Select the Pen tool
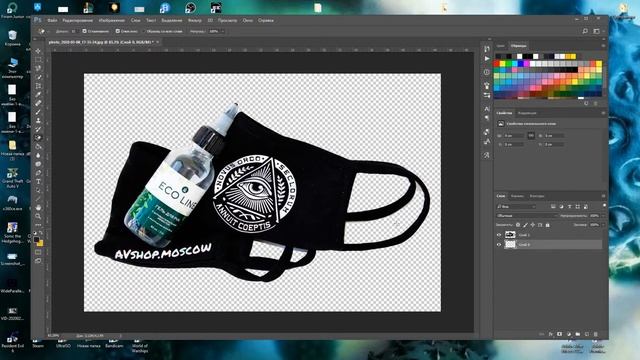The height and width of the screenshot is (360, 640). [38, 173]
